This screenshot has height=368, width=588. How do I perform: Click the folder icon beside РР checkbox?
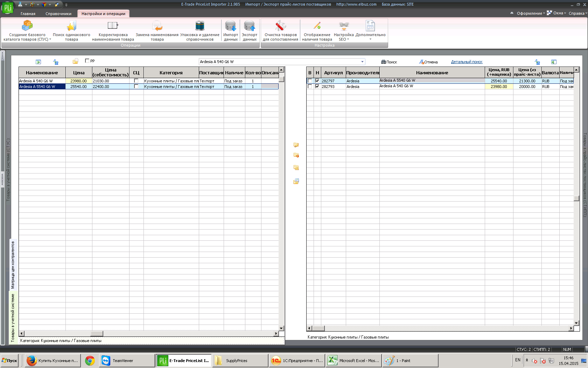pyautogui.click(x=75, y=62)
